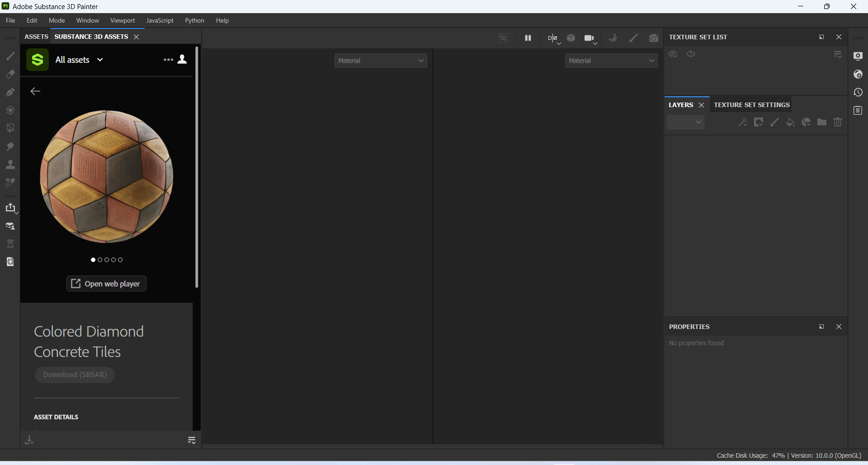Open the symmetry settings icon
The image size is (868, 465).
pyautogui.click(x=553, y=38)
